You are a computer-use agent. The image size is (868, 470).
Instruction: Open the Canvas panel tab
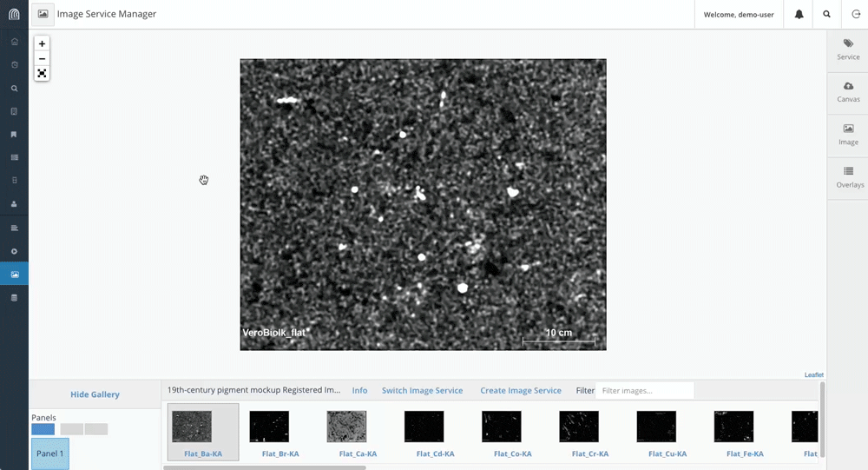click(x=848, y=93)
